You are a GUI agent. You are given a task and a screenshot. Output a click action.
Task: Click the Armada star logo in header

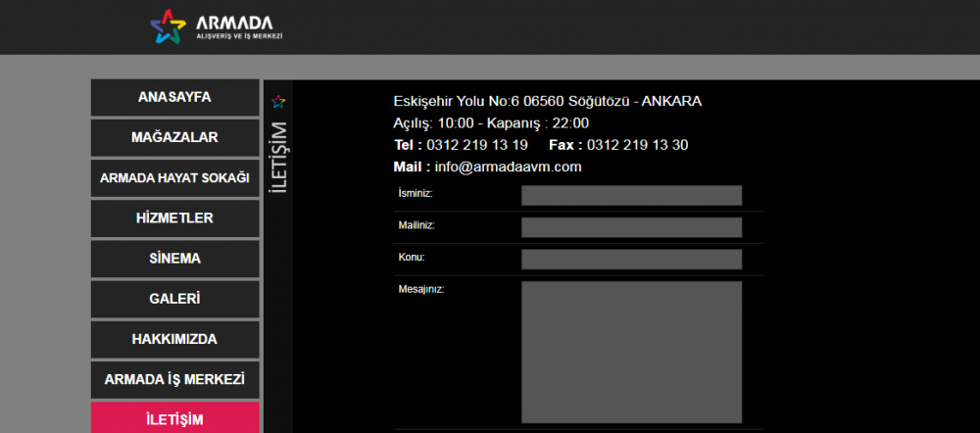pyautogui.click(x=168, y=26)
